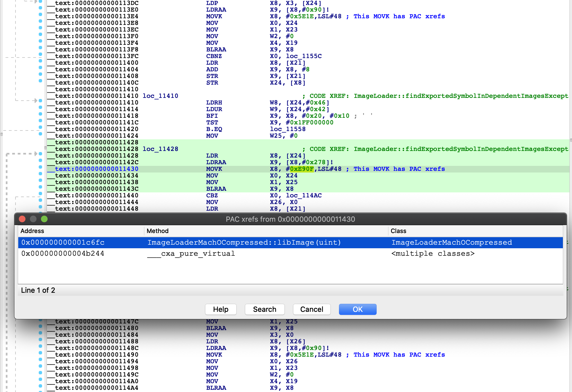Viewport: 572px width, 392px height.
Task: Click the Help button in PAC xrefs dialog
Action: 221,310
